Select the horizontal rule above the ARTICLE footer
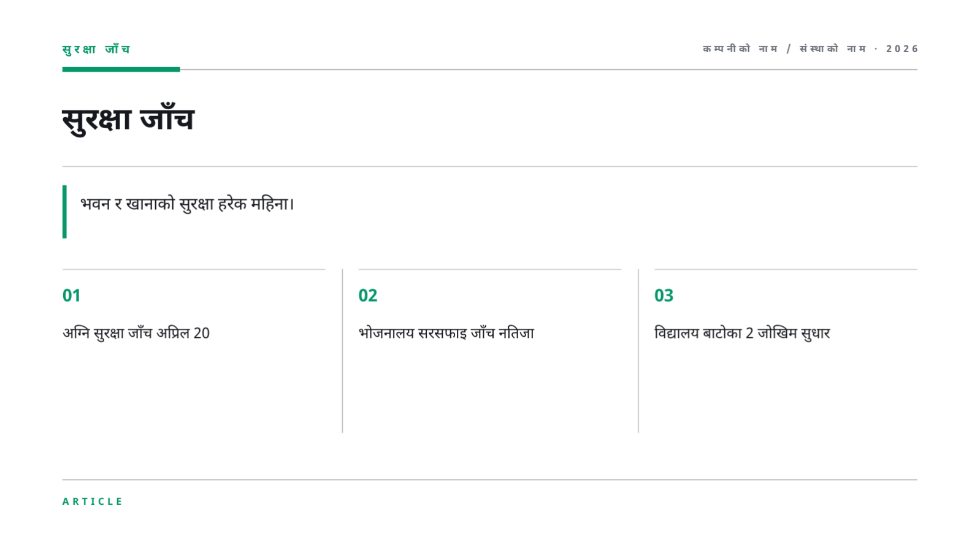The width and height of the screenshot is (980, 552). point(489,480)
